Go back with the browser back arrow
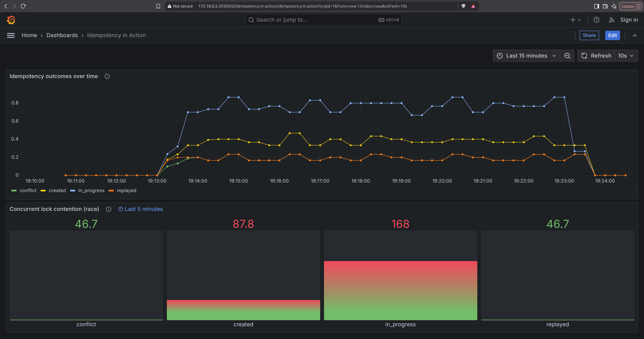This screenshot has height=339, width=644. click(6, 6)
